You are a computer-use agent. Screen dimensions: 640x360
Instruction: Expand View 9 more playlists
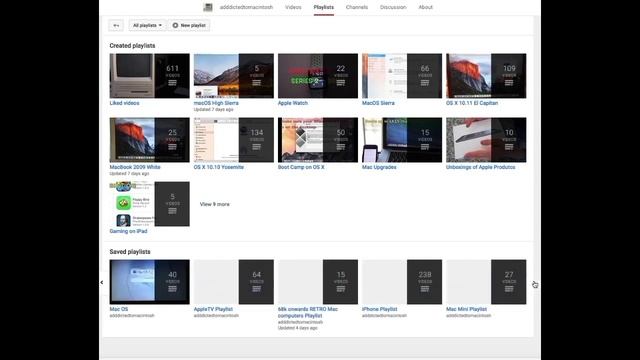point(215,204)
